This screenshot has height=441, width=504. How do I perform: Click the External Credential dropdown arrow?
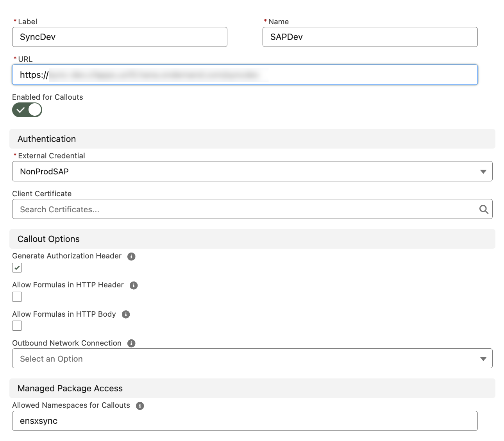point(483,172)
